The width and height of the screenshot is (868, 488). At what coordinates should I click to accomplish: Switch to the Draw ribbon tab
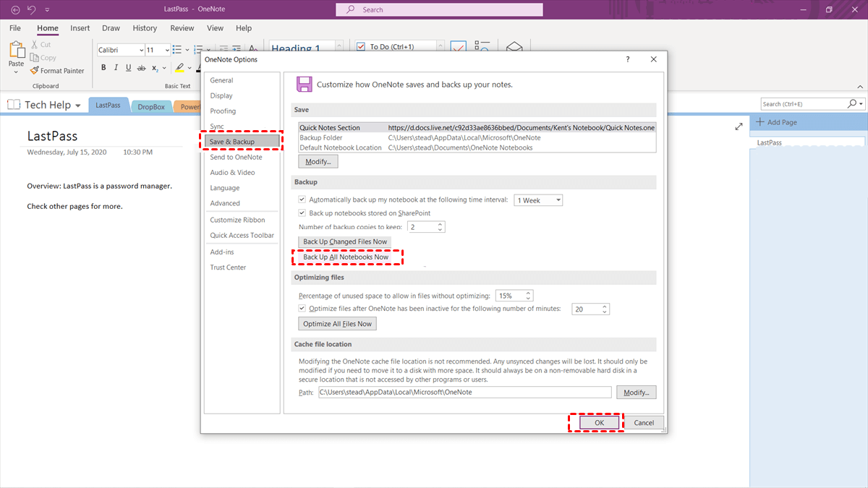click(111, 28)
